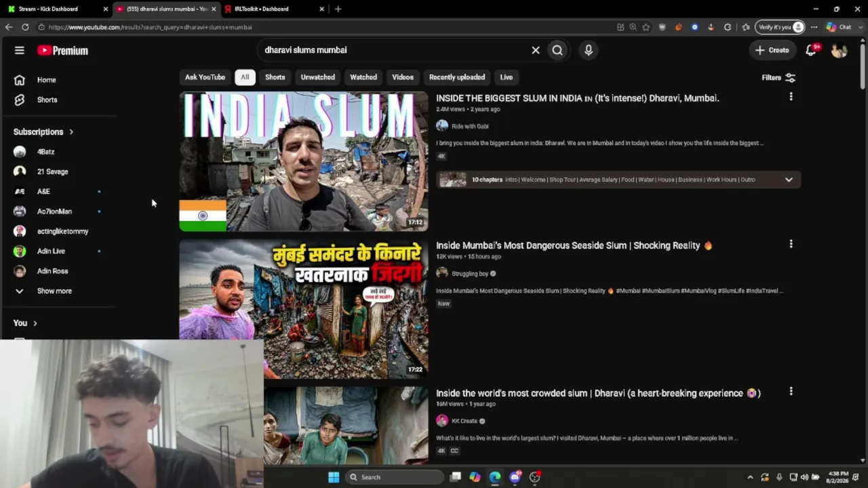Select the Unwatched filter chip
This screenshot has height=488, width=868.
click(318, 77)
